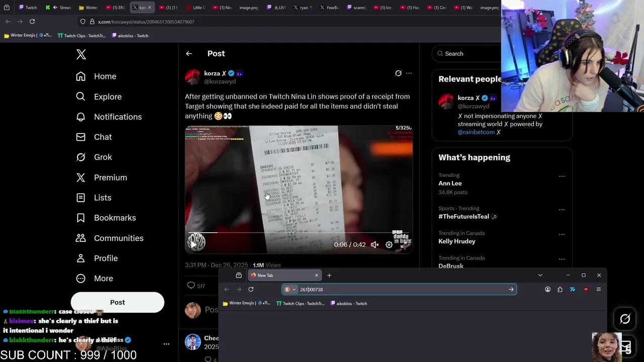Open the @rainbetcom link in korza's bio
This screenshot has width=644, height=362.
click(476, 132)
